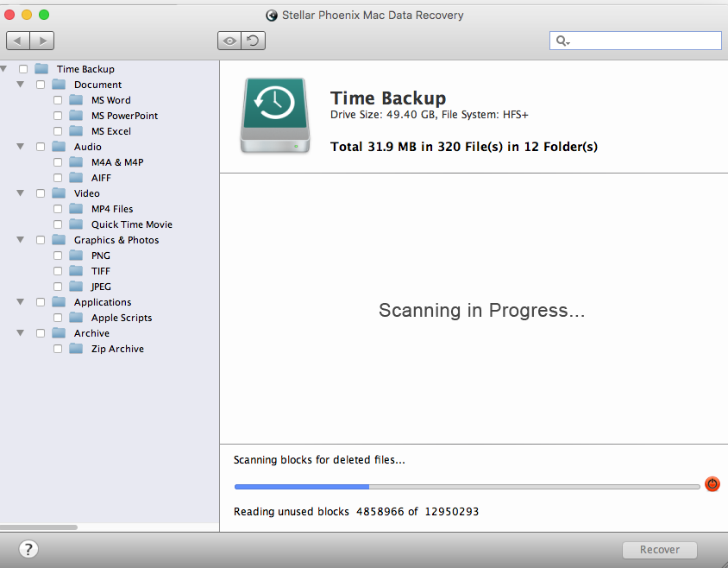Tick the MP4 Files checkbox
Screen dimensions: 728x568
click(58, 209)
